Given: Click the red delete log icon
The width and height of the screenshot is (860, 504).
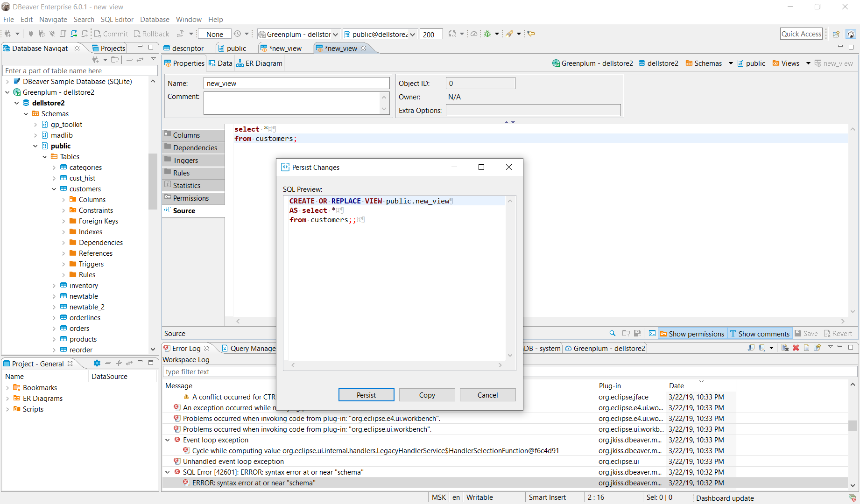Looking at the screenshot, I should click(796, 348).
